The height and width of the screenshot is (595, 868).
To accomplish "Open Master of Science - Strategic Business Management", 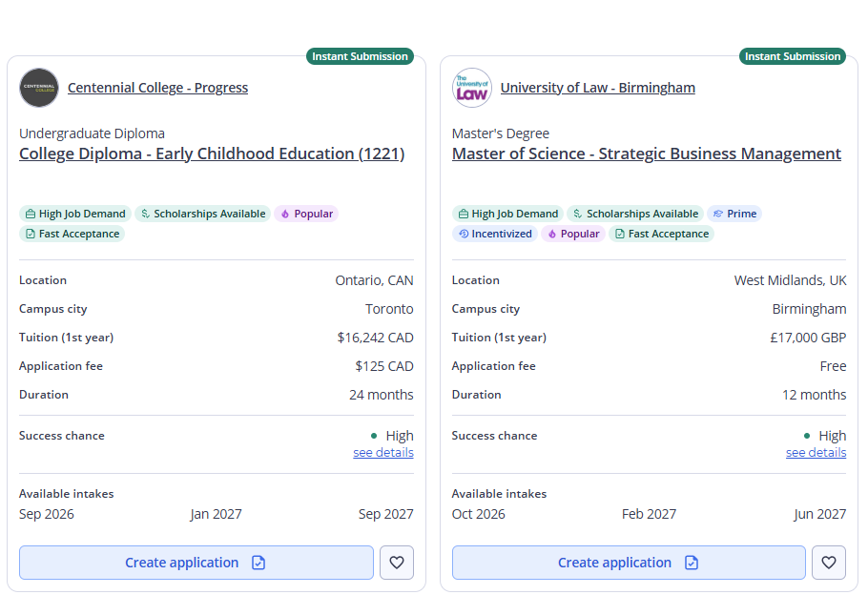I will [x=647, y=154].
